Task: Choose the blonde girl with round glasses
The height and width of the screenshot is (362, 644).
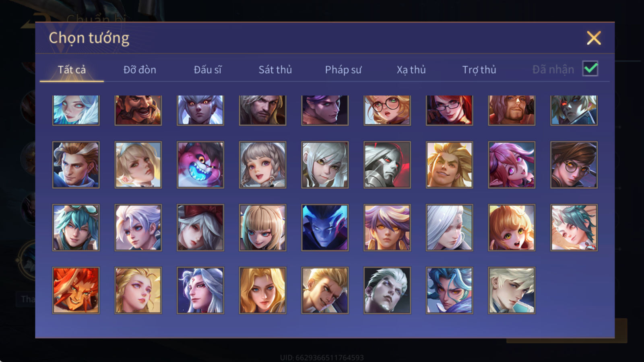Action: coord(387,110)
